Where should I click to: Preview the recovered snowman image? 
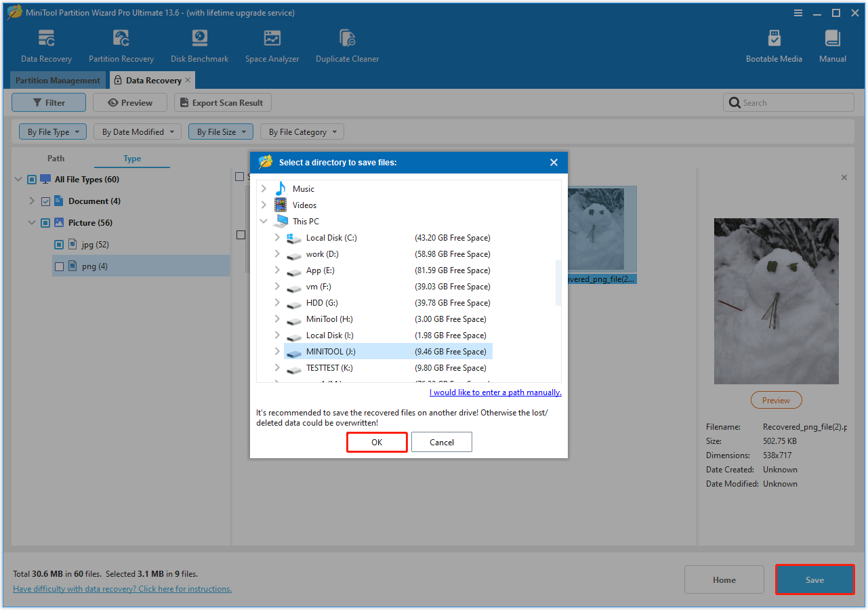tap(776, 400)
